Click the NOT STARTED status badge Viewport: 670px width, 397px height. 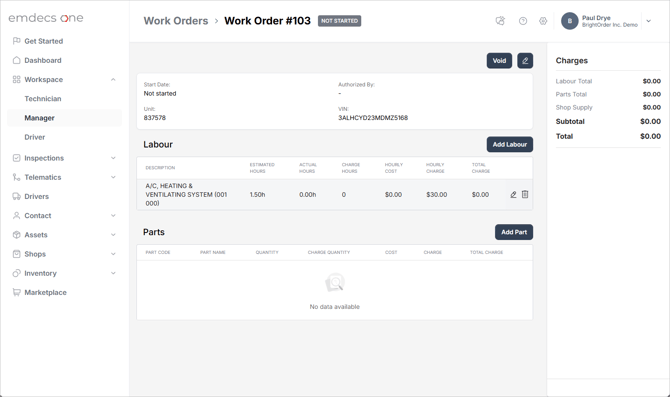coord(339,21)
